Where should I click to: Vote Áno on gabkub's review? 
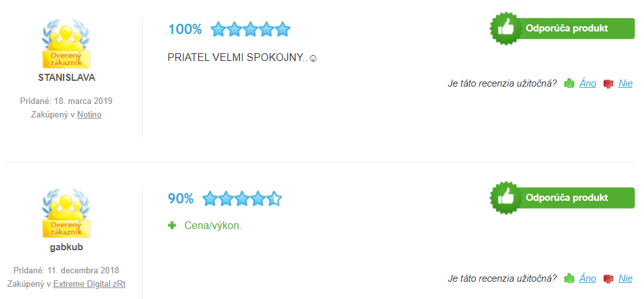588,278
